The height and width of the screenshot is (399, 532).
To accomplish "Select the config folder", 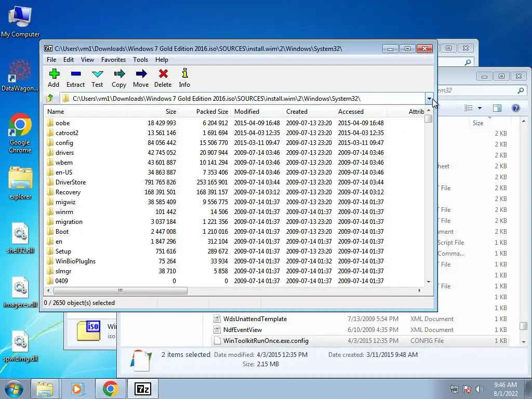I will (234, 142).
